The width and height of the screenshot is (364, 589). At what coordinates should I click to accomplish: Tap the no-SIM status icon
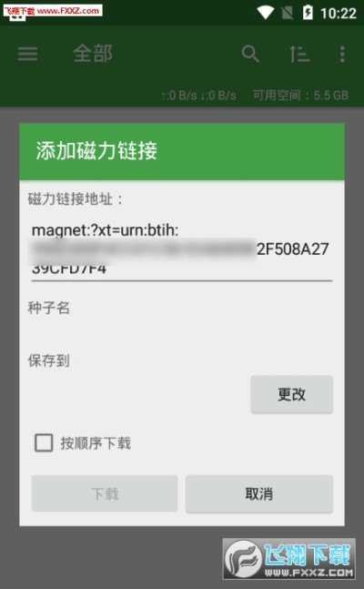(287, 13)
